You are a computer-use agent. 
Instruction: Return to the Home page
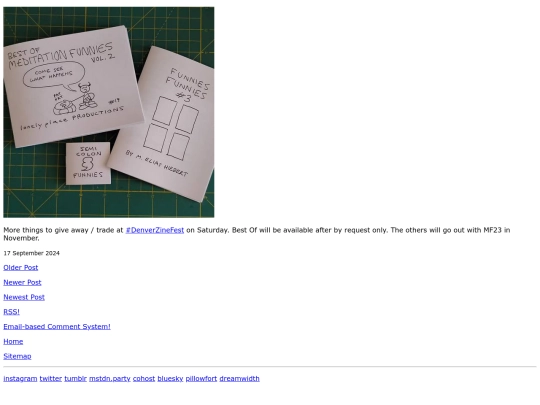tap(13, 342)
